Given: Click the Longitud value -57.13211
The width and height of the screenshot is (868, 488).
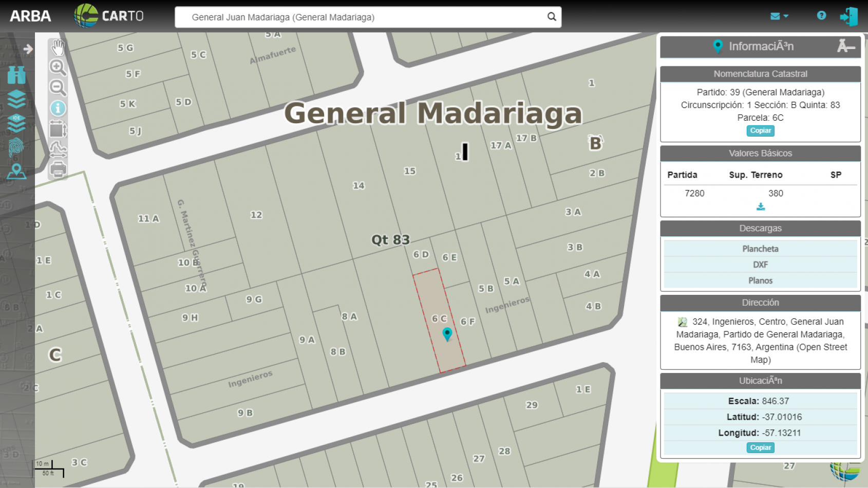Looking at the screenshot, I should [781, 433].
